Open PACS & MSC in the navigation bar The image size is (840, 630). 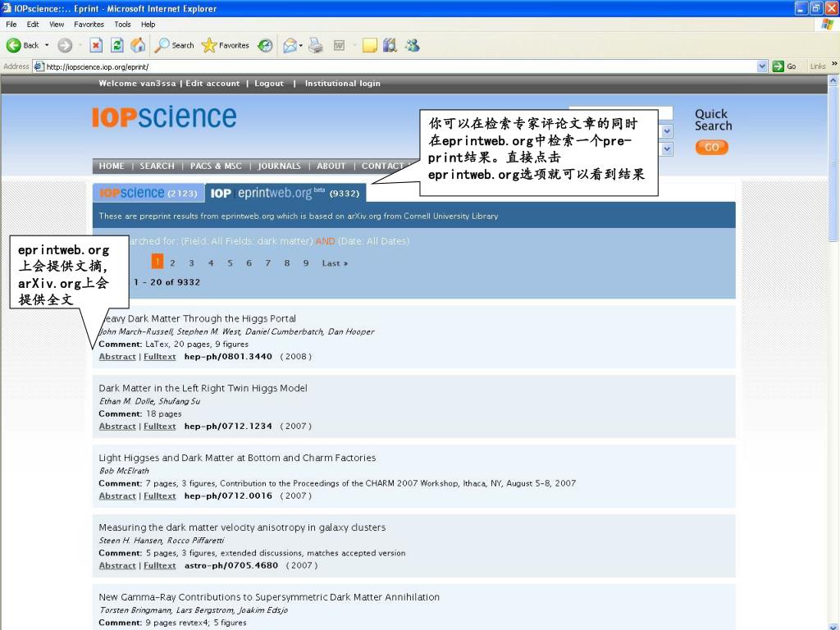click(216, 166)
